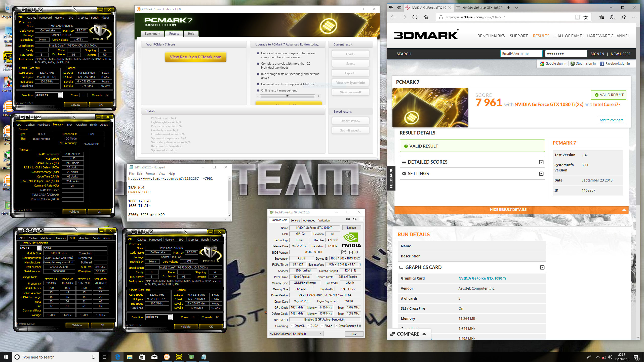Toggle the OpenCL checkbox in GPU-Z
Viewport: 644px width, 362px height.
coord(292,326)
